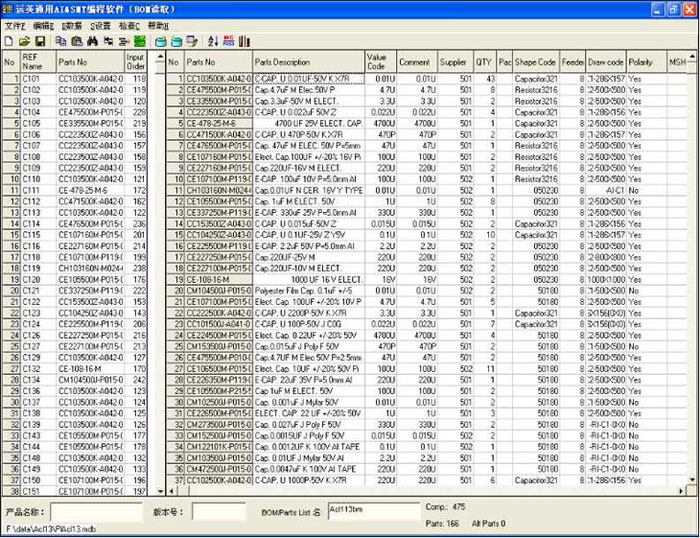Click the Copy icon in the toolbar
Image resolution: width=700 pixels, height=538 pixels.
pyautogui.click(x=61, y=41)
